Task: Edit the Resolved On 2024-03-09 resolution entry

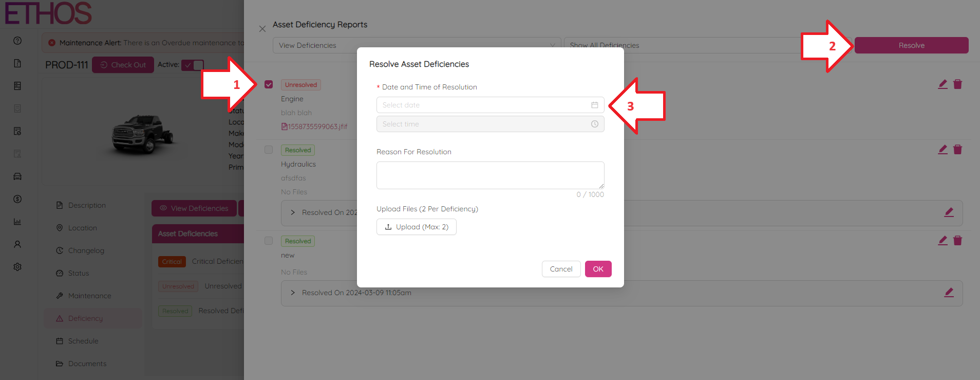Action: point(949,293)
